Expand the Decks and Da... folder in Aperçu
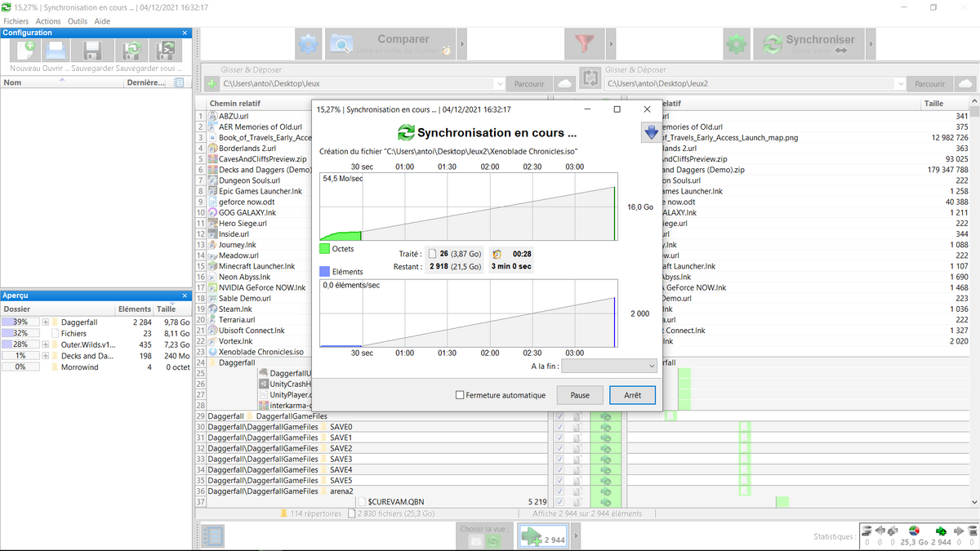980x551 pixels. (46, 356)
